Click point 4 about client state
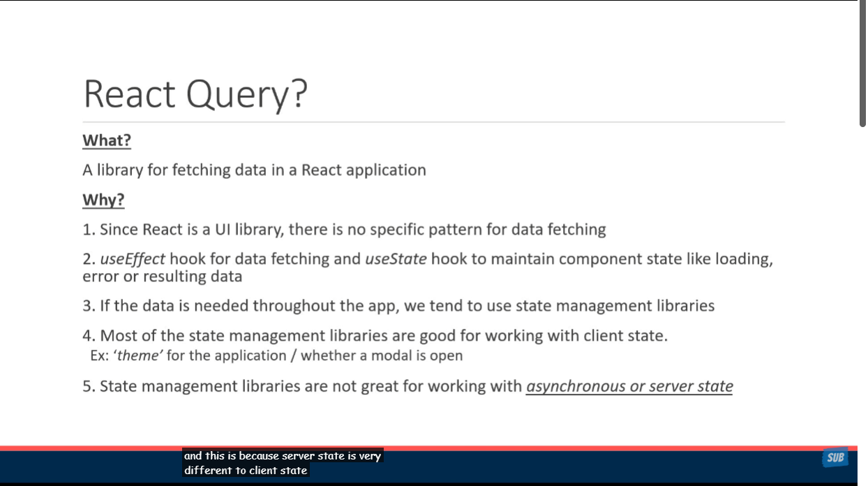868x486 pixels. tap(375, 336)
